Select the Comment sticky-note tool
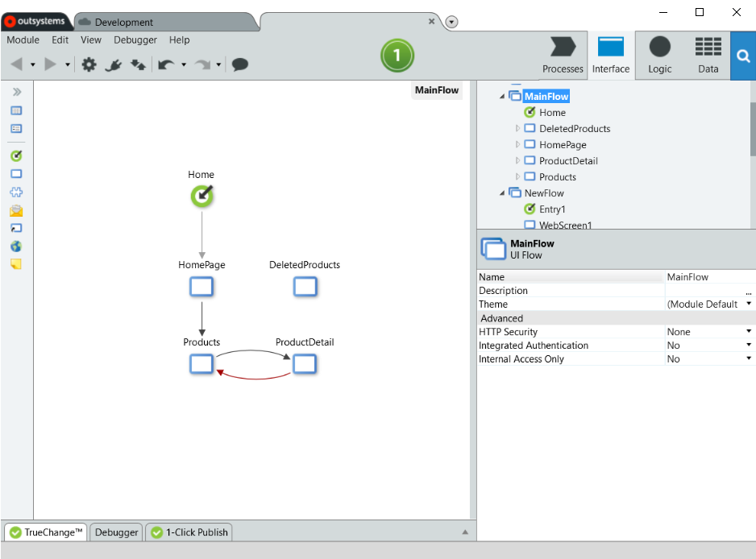This screenshot has height=559, width=756. tap(15, 264)
